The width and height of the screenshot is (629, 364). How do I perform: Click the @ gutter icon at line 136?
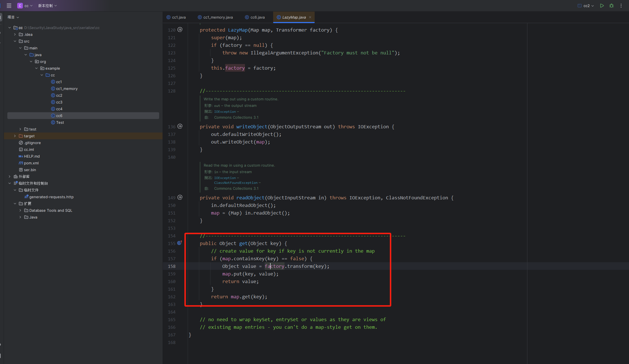[180, 126]
